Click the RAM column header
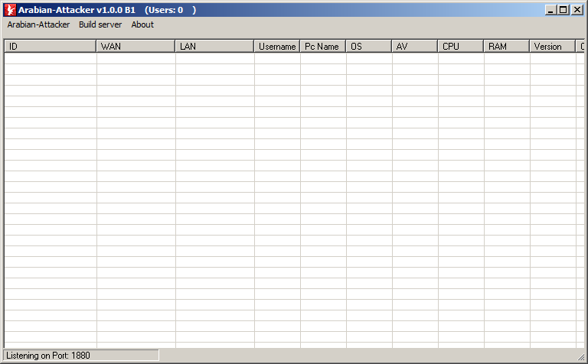 tap(506, 47)
